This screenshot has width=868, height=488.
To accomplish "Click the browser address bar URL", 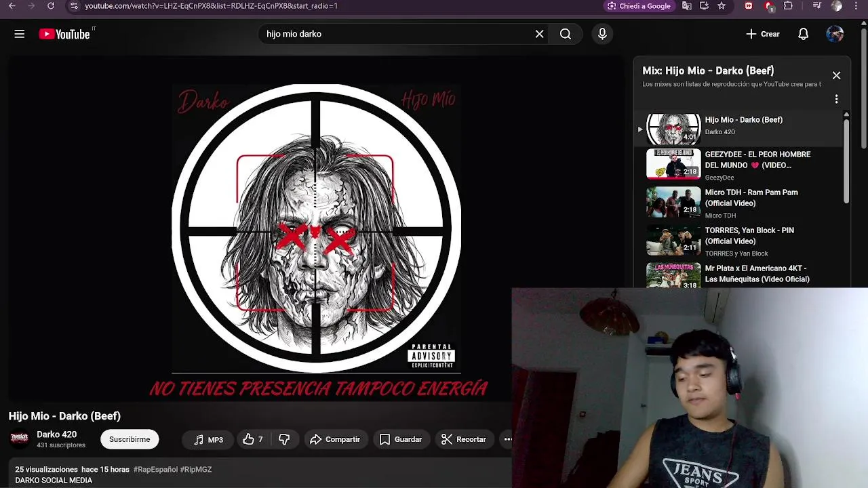I will [x=211, y=5].
